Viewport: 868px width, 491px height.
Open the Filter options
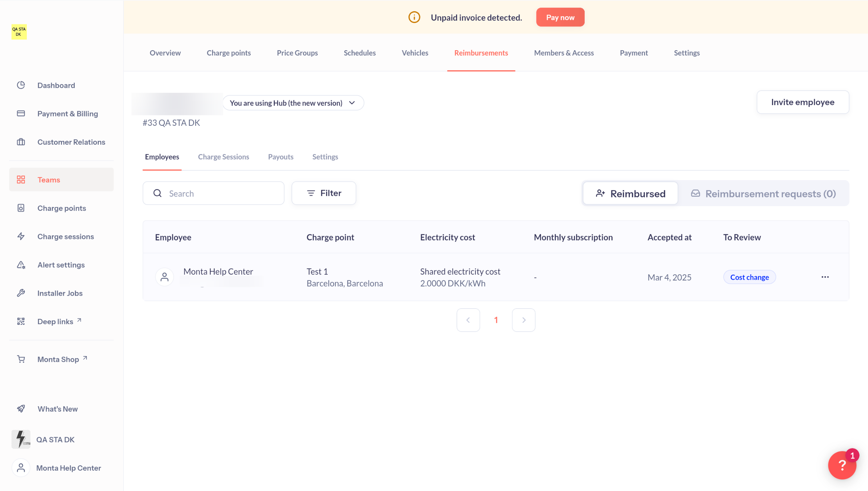[x=324, y=193]
